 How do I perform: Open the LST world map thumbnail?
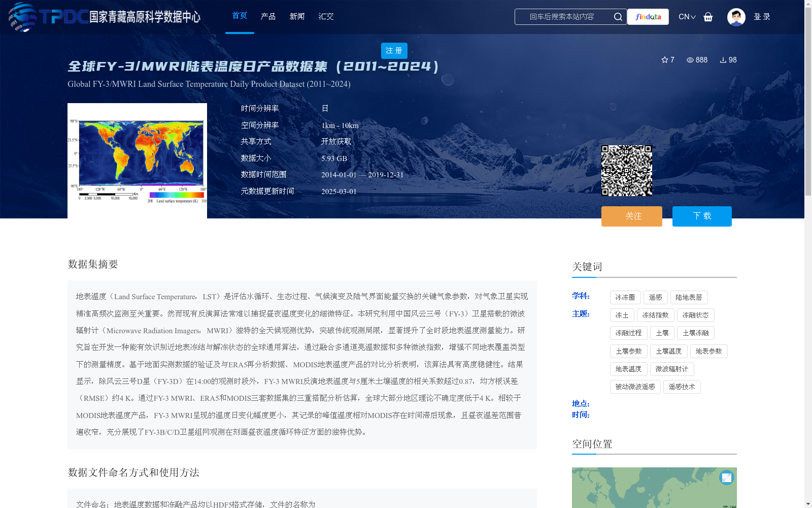tap(137, 161)
